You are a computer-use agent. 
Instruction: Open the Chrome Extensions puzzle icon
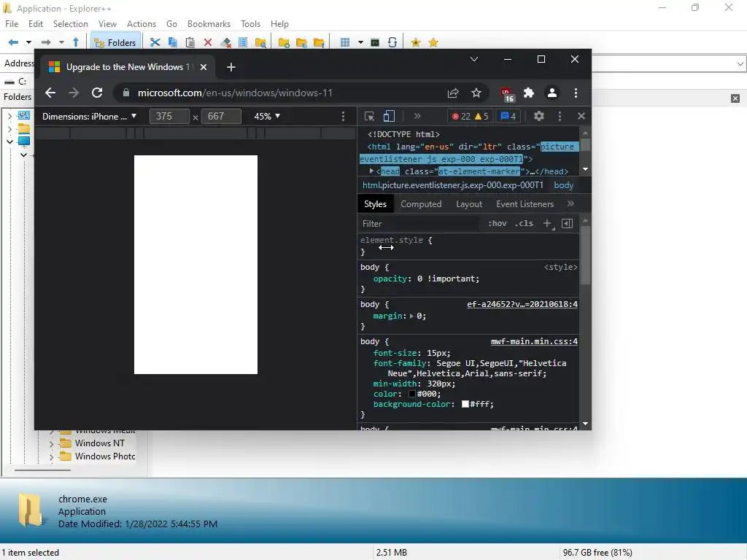coord(529,93)
